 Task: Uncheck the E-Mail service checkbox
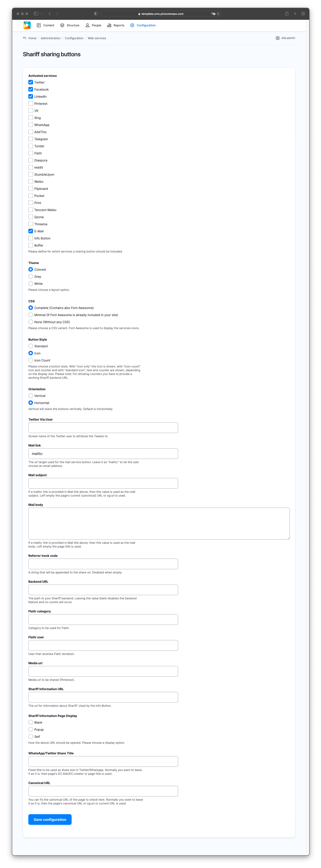[x=31, y=231]
